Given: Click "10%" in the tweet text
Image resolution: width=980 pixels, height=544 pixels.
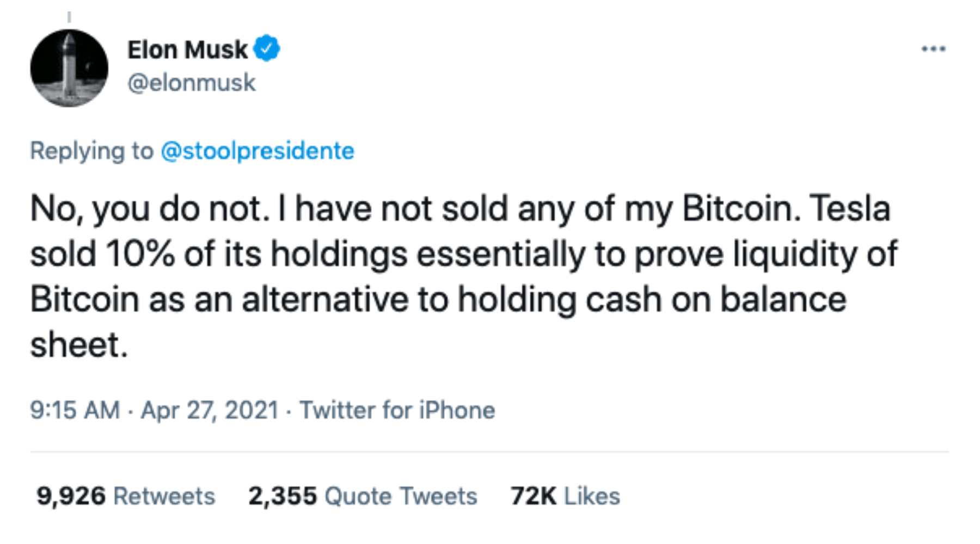Looking at the screenshot, I should coord(140,254).
